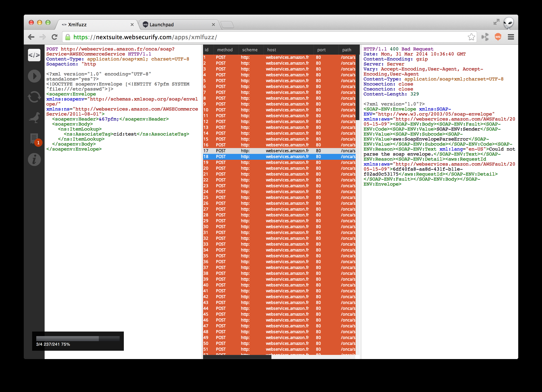
Task: Click the XML code editor sidebar icon
Action: point(34,55)
